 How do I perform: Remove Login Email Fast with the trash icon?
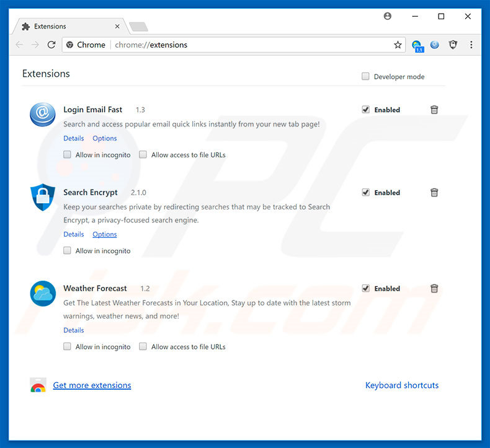click(x=434, y=110)
